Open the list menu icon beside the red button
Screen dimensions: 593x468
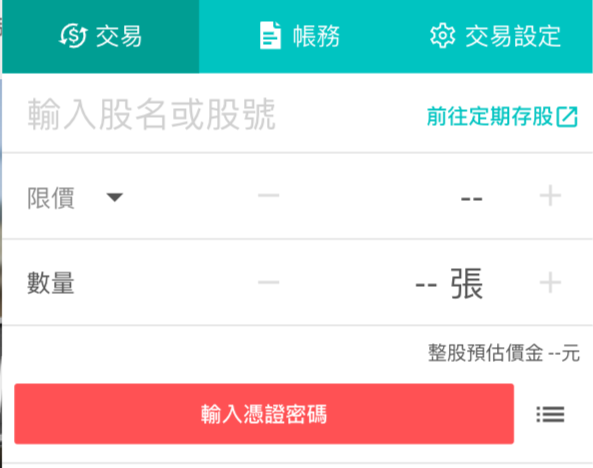(550, 414)
